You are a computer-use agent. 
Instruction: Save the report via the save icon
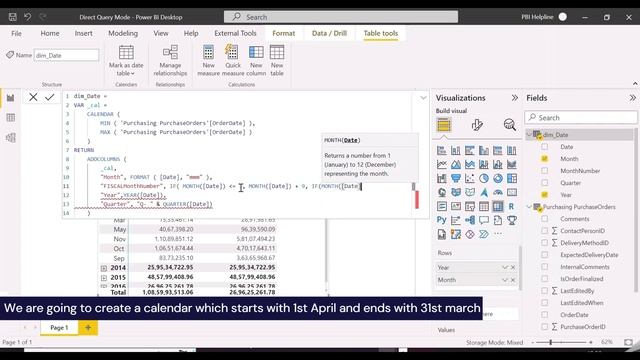tap(13, 17)
